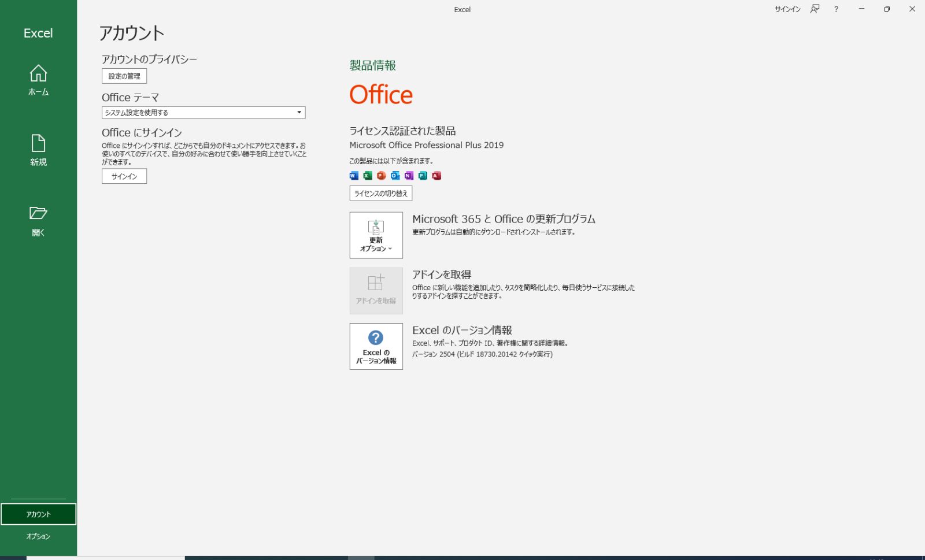Restore down the Excel window
This screenshot has height=560, width=925.
click(887, 9)
